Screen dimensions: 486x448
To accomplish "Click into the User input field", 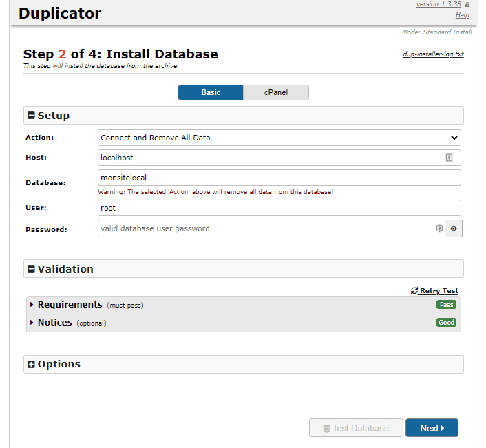I will tap(279, 207).
